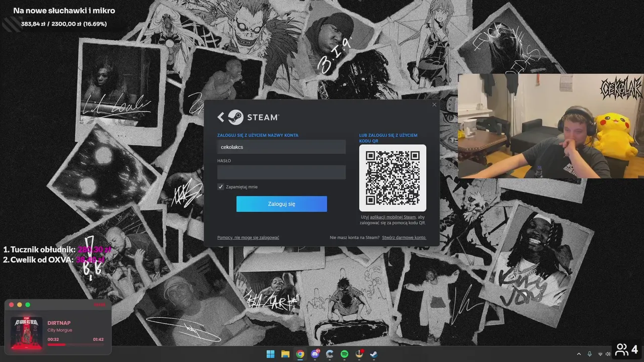Click the volume speaker tray icon

point(608,354)
